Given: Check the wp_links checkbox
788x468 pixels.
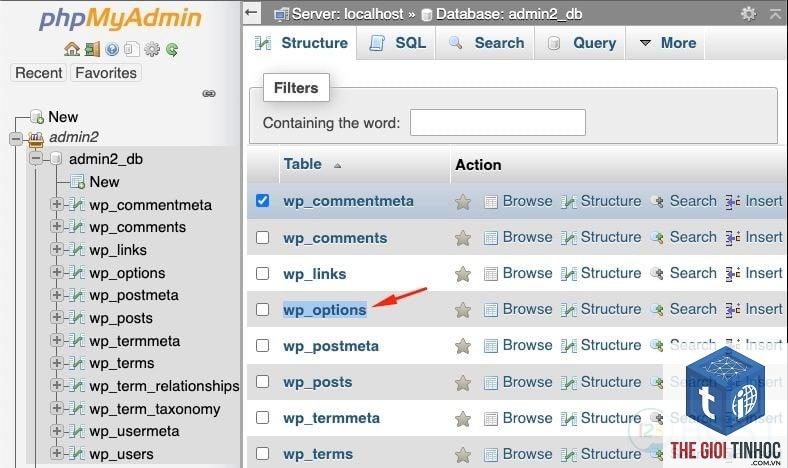Looking at the screenshot, I should [x=262, y=273].
